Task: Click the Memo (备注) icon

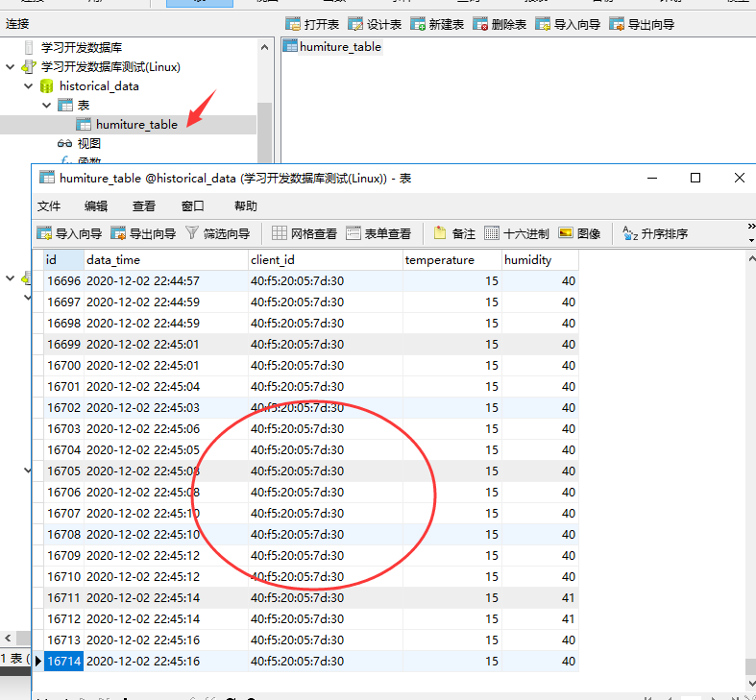Action: 440,233
